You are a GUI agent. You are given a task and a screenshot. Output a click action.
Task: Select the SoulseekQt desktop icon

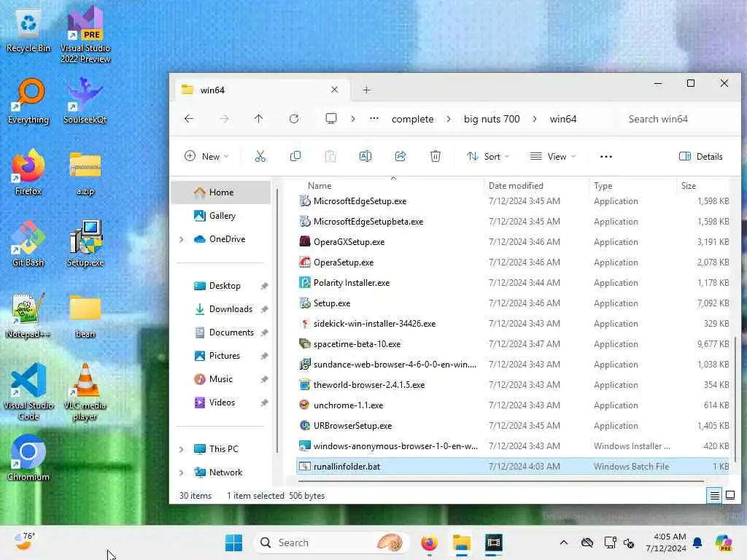[x=85, y=101]
